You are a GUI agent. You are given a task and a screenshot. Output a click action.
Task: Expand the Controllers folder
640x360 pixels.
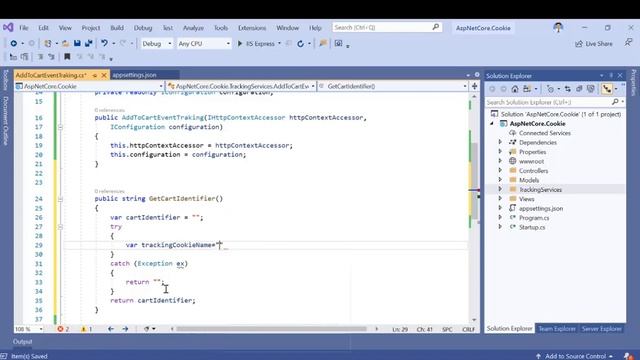[x=500, y=171]
